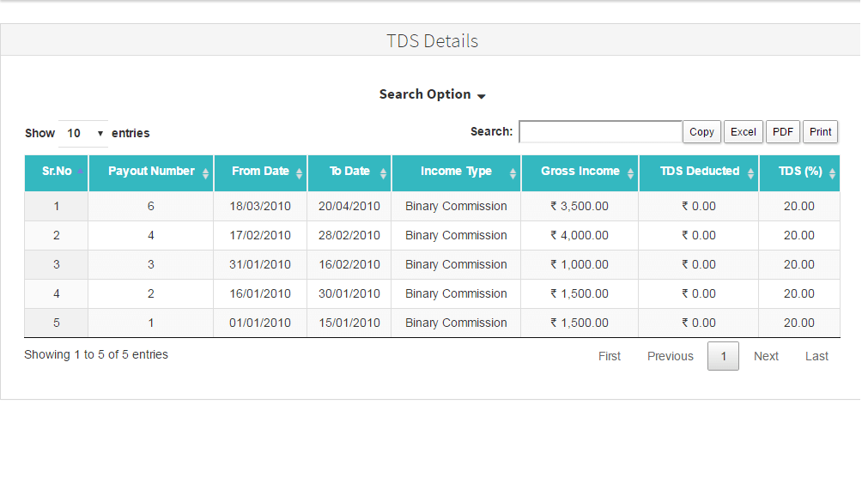Export table as PDF
868x477 pixels.
pos(782,132)
